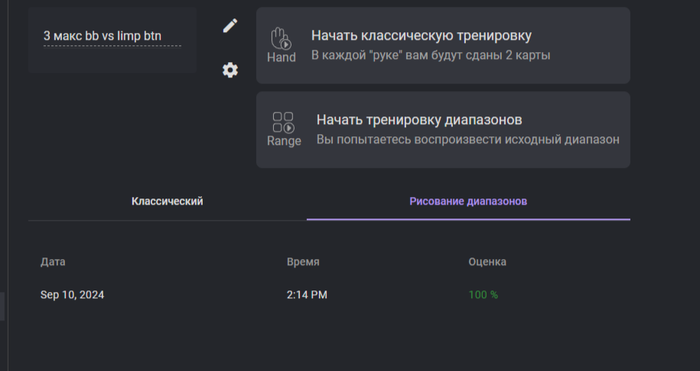Screen dimensions: 700x371
Task: Click the pencil edit icon
Action: 230,26
